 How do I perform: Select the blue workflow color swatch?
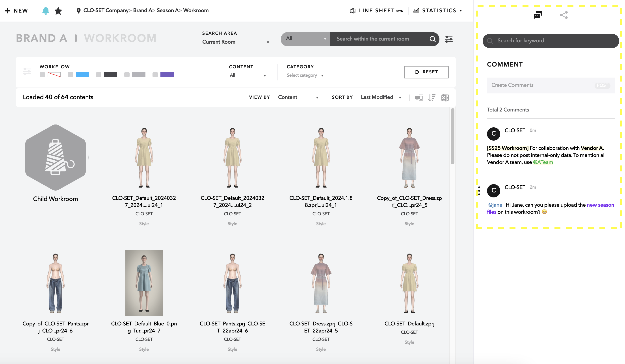82,74
